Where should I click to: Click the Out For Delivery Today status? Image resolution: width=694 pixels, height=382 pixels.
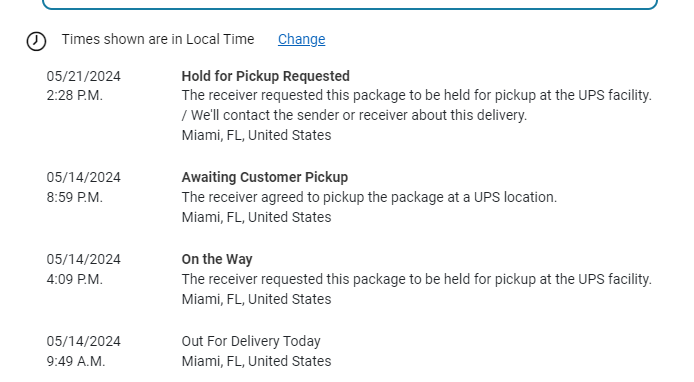pyautogui.click(x=251, y=341)
